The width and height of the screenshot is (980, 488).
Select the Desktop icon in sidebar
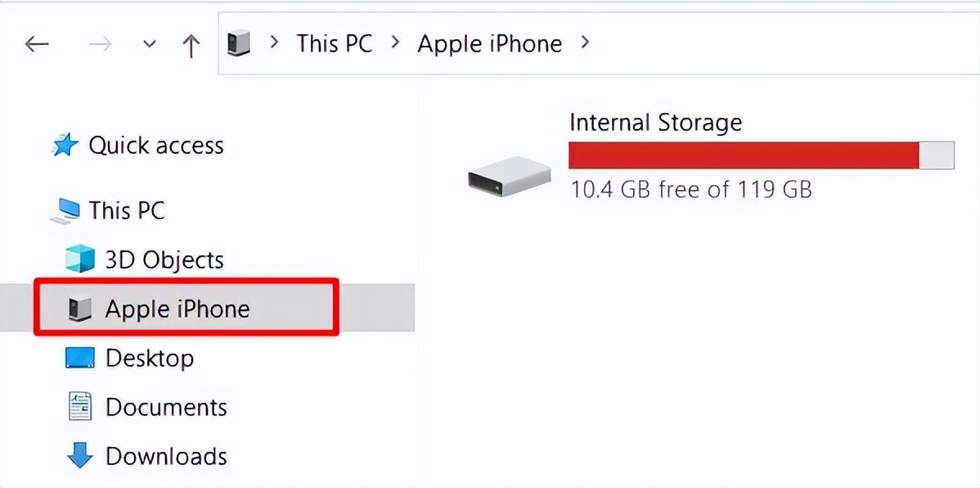[78, 358]
